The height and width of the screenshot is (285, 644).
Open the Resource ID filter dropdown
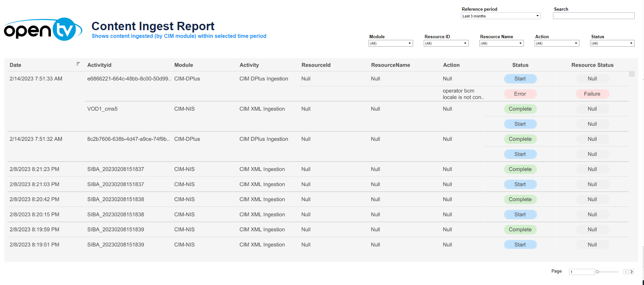tap(446, 43)
